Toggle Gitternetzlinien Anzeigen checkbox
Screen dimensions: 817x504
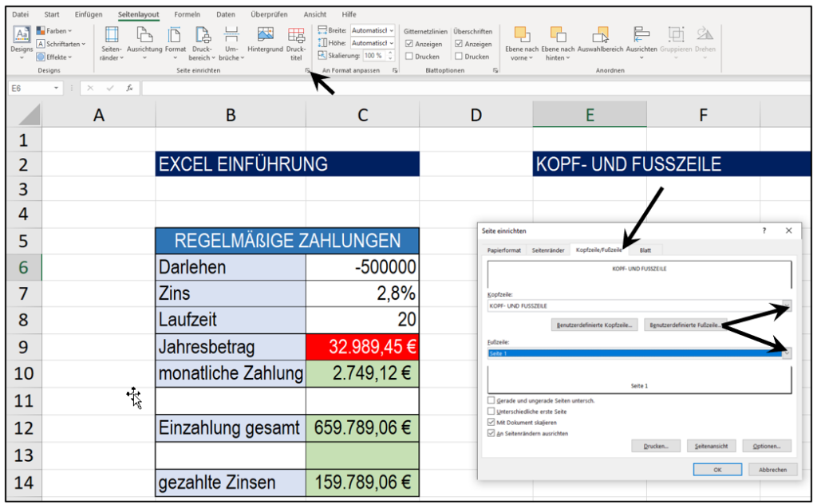409,44
